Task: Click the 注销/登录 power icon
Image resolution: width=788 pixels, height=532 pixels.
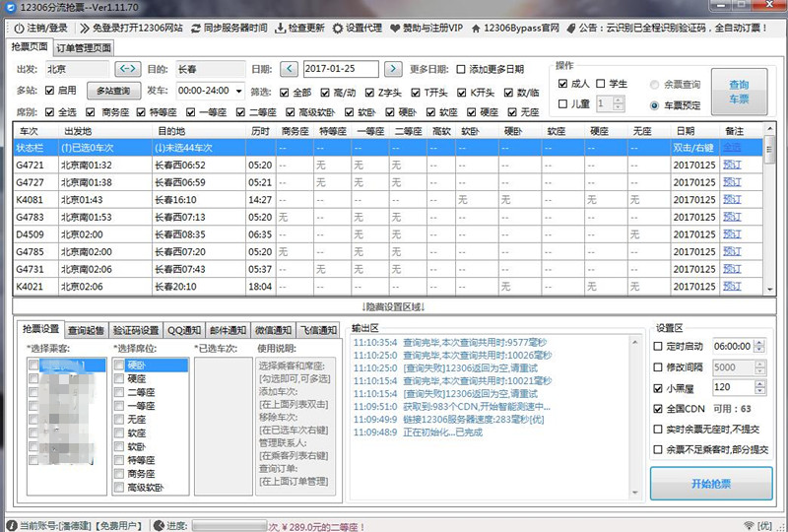Action: coord(19,29)
